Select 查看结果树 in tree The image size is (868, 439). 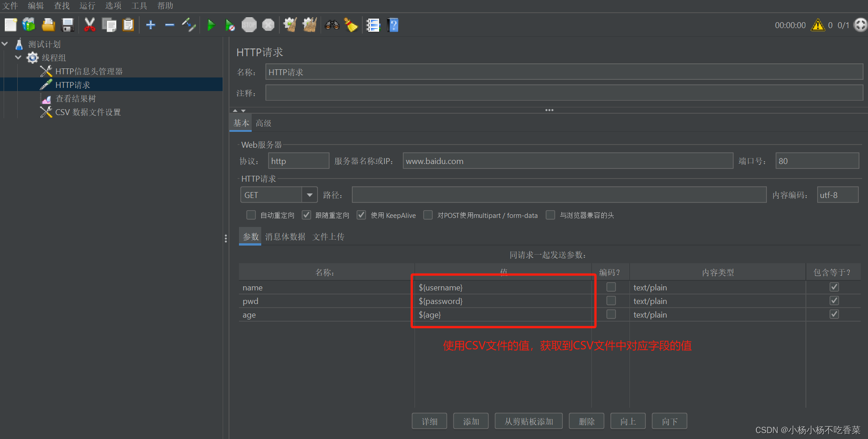(x=75, y=98)
